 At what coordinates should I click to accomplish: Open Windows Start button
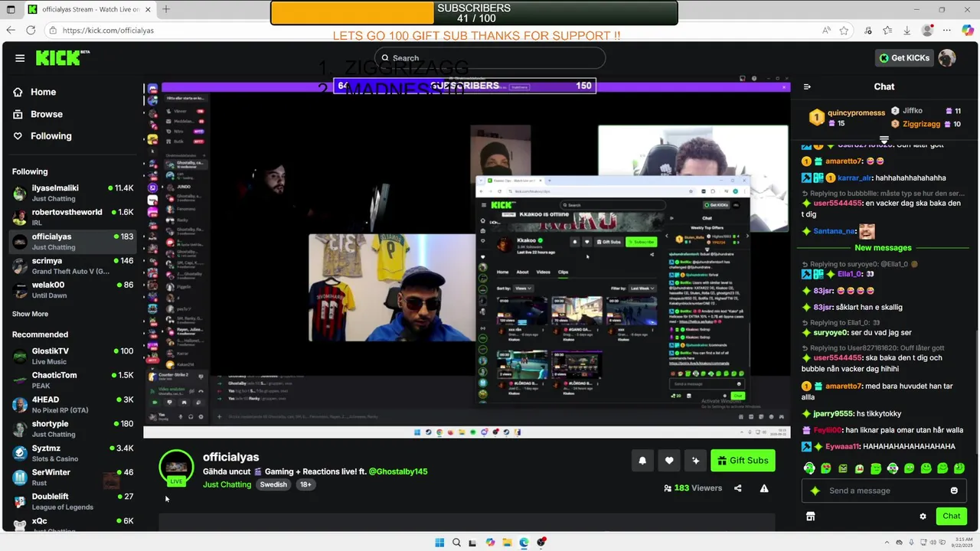coord(439,543)
